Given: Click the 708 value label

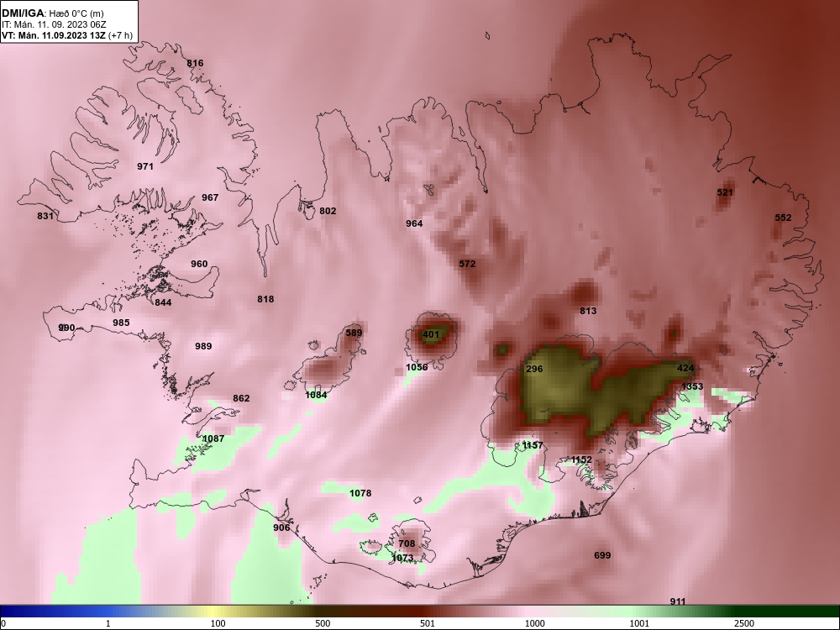Looking at the screenshot, I should (x=407, y=543).
